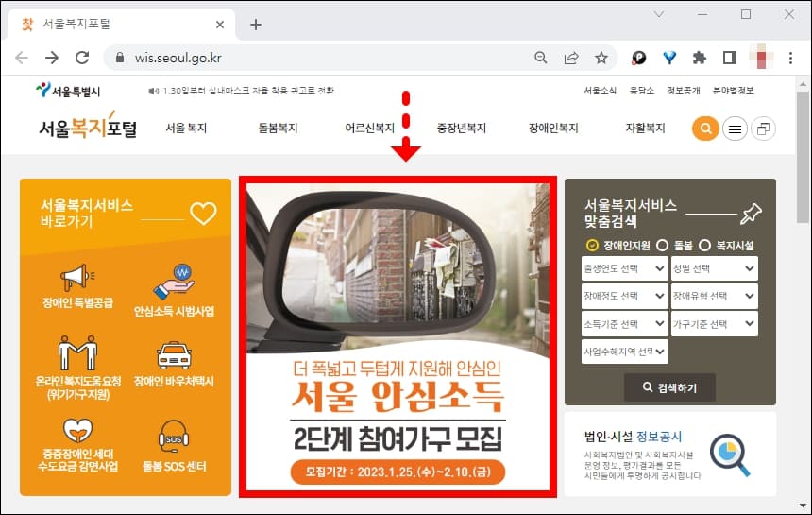View site security lock information

120,58
